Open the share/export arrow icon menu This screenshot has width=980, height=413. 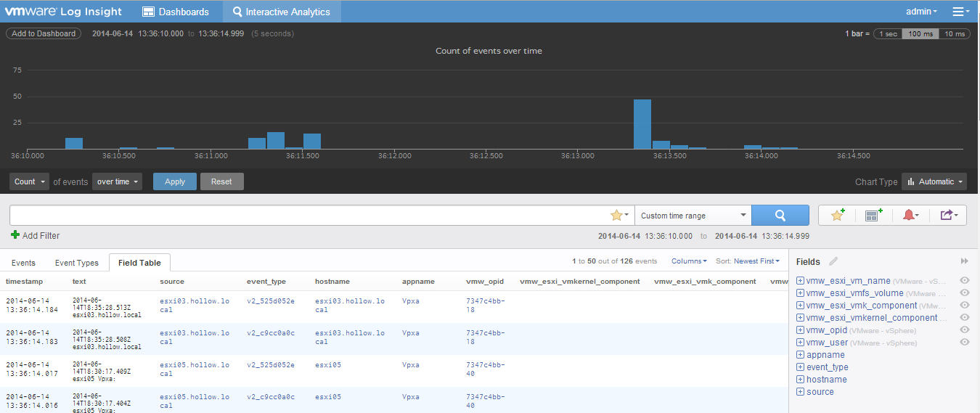(949, 215)
